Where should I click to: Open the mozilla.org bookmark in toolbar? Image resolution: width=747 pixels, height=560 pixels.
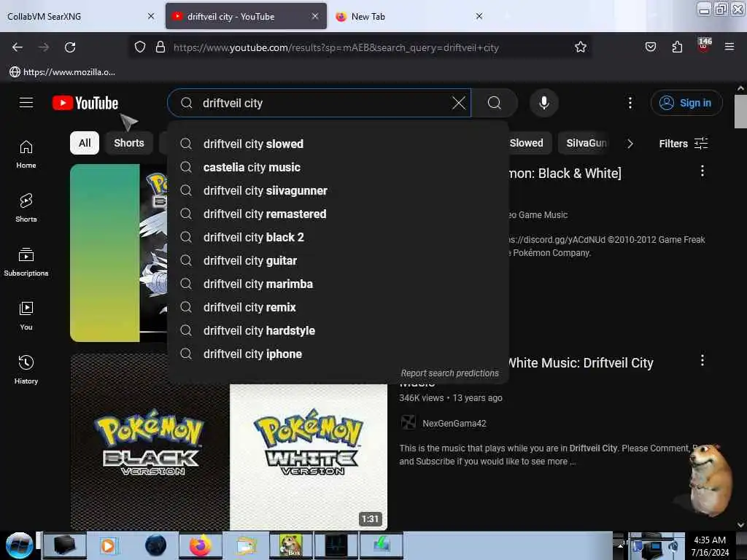(63, 72)
